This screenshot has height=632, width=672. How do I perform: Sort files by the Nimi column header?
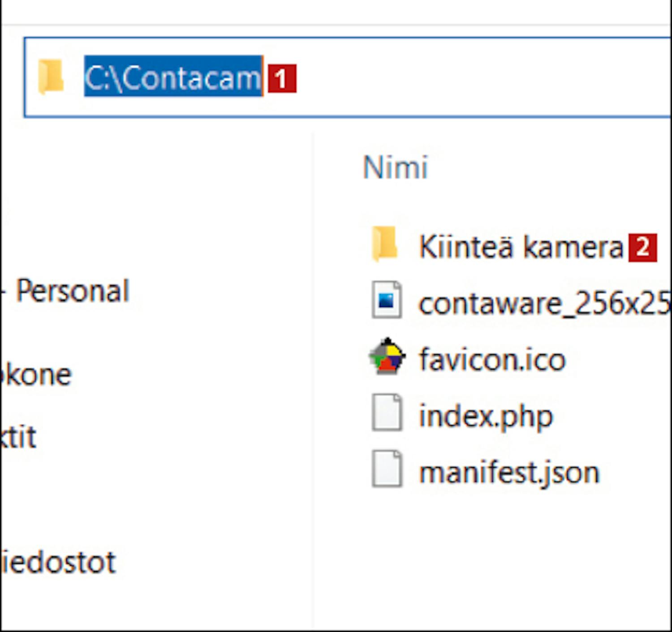pos(395,168)
